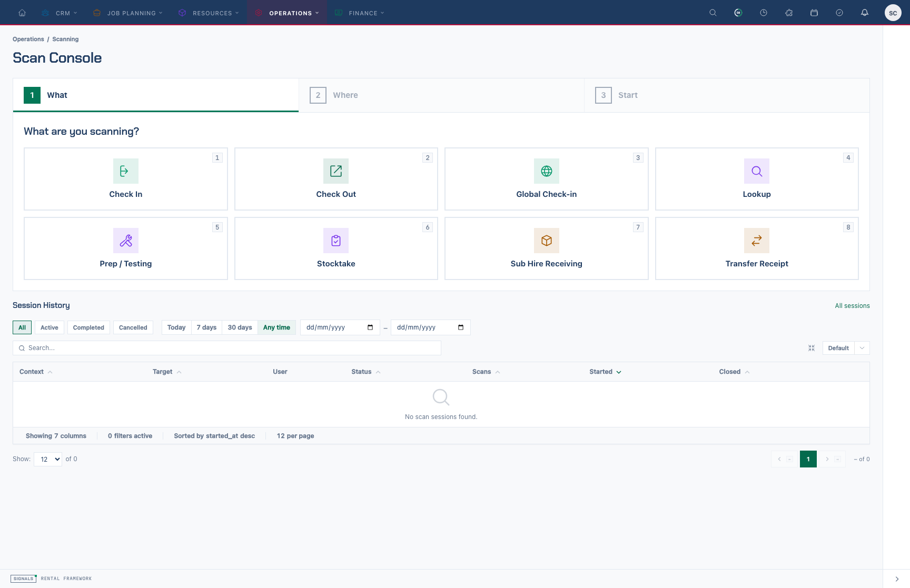910x588 pixels.
Task: Filter sessions by Active status
Action: 50,327
